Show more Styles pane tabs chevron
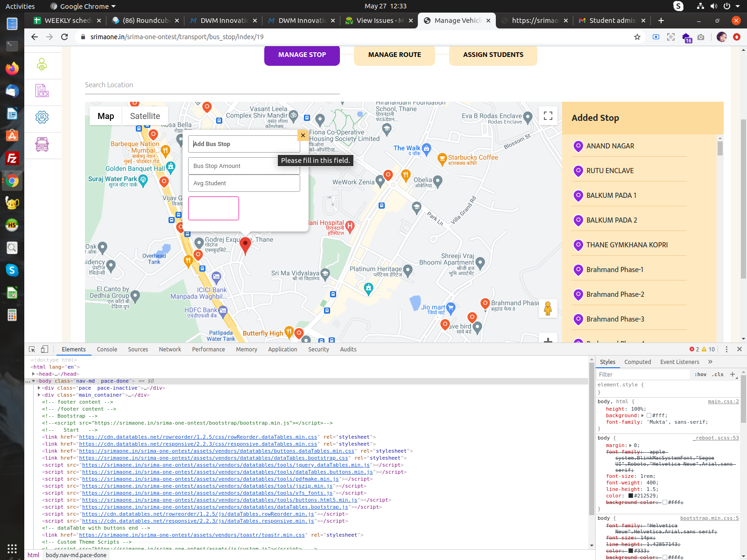 [x=710, y=362]
